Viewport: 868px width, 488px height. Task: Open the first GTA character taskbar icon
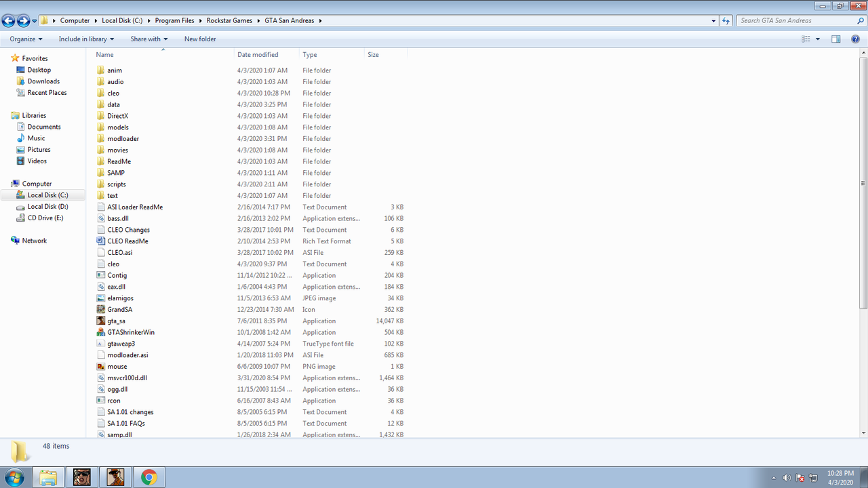tap(82, 477)
